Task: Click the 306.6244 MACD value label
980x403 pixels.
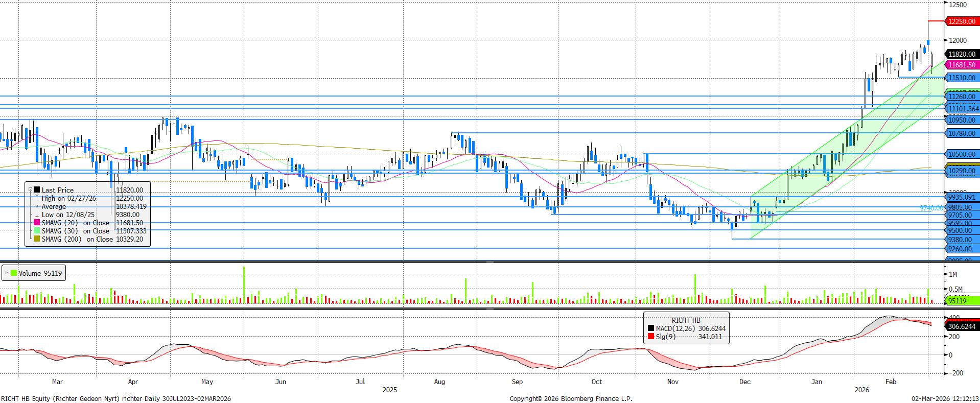Action: [962, 326]
